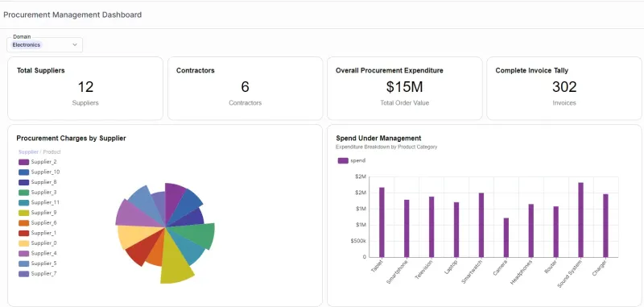Click the Supplier_8 legend color swatch
This screenshot has width=644, height=307.
24,182
